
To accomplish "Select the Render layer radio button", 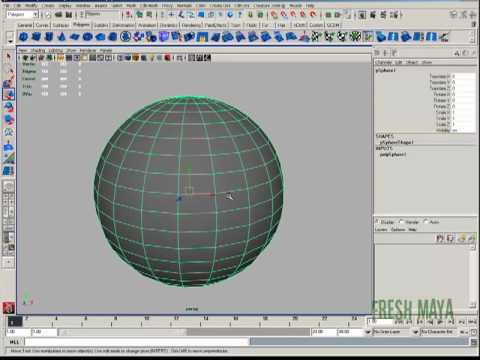I will (x=402, y=221).
